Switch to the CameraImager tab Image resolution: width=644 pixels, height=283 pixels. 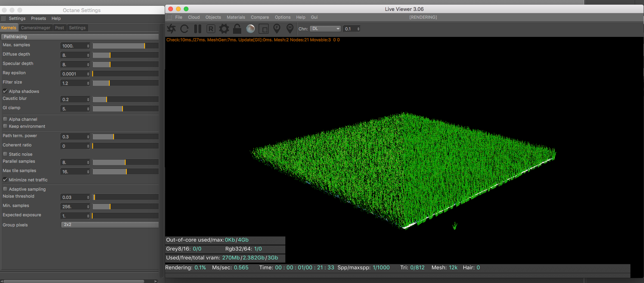(36, 28)
